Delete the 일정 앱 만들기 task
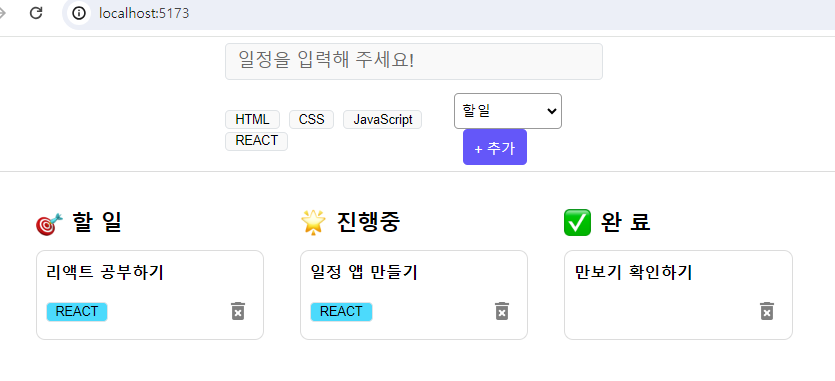Viewport: 835px width, 381px height. [502, 311]
